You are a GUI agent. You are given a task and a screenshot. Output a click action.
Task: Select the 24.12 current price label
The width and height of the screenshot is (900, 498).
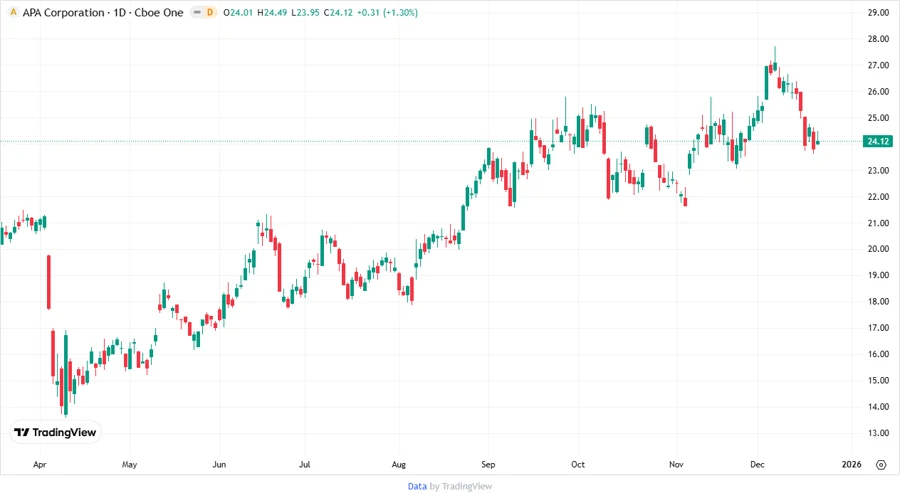[x=878, y=141]
